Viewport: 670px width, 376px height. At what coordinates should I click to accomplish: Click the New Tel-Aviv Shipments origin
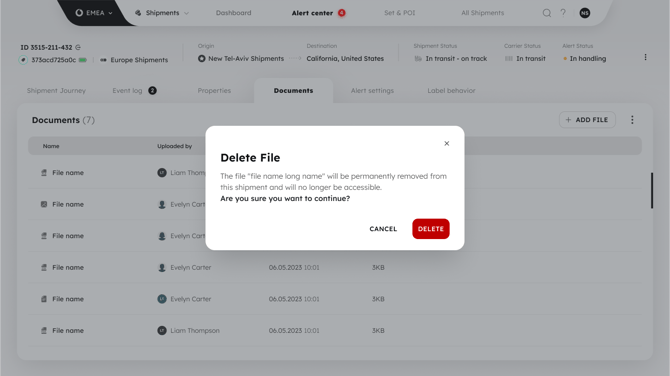tap(246, 59)
